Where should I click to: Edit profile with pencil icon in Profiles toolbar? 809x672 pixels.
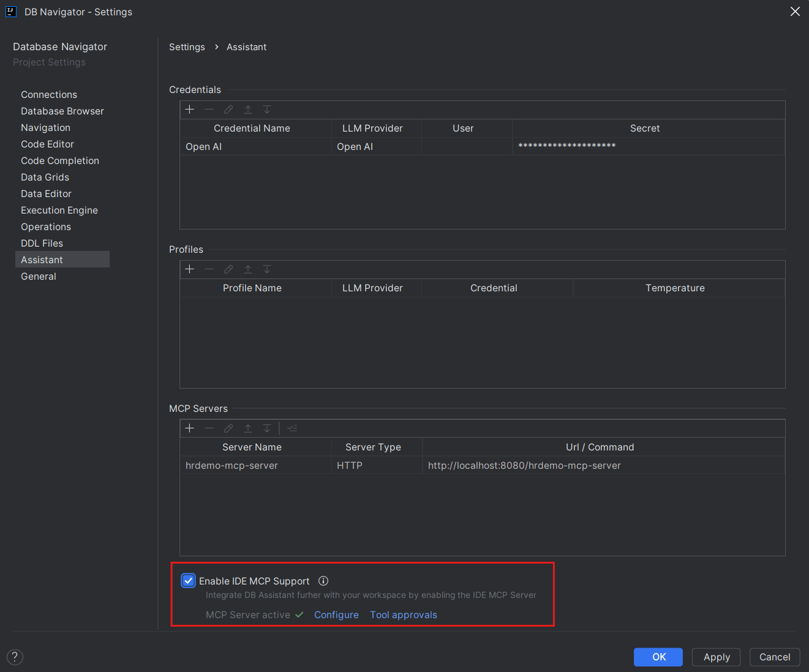pos(228,269)
